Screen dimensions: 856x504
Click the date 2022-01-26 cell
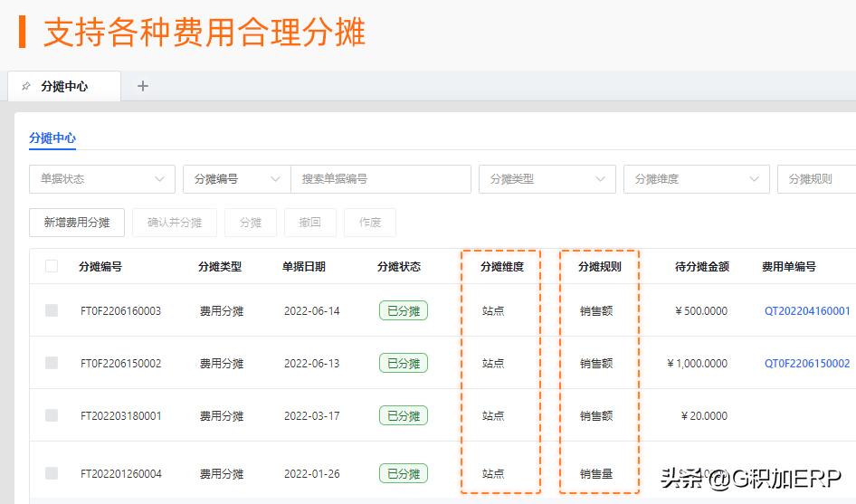click(311, 473)
